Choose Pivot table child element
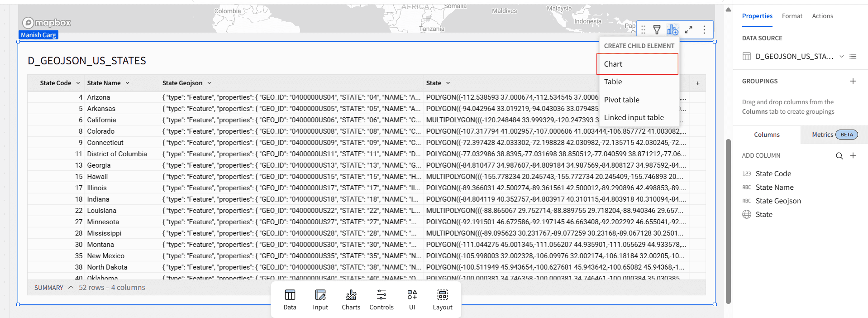 639,100
